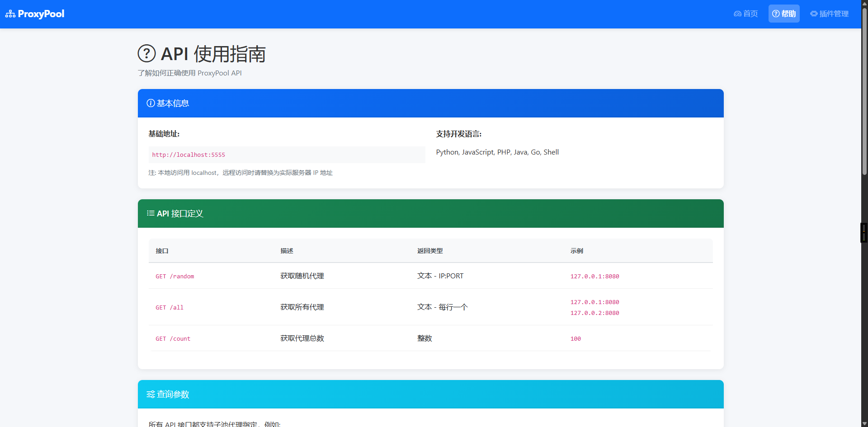Click the plugin chip icon beside 插件管理
Screen dimensions: 868x427
[x=814, y=14]
